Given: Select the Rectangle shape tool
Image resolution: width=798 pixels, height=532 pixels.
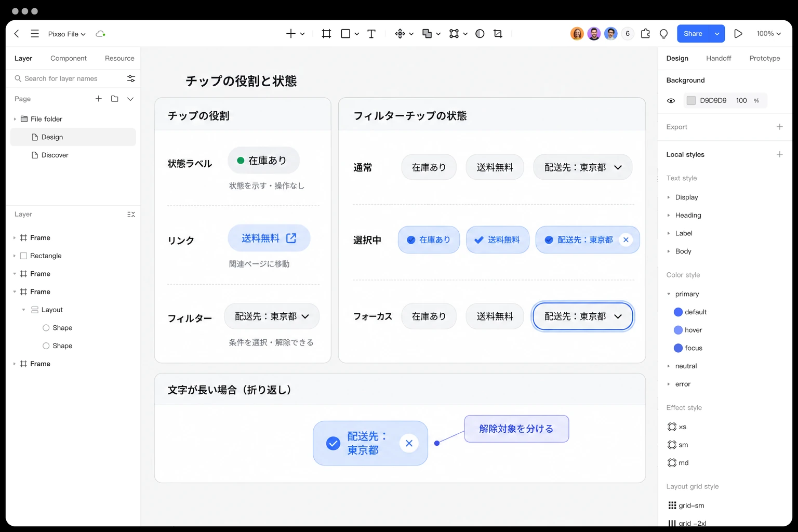Looking at the screenshot, I should [x=345, y=34].
